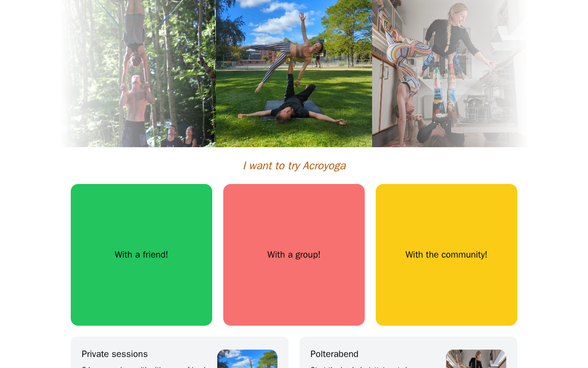Open the 'Polterabend' title link
This screenshot has height=368, width=588.
(334, 354)
